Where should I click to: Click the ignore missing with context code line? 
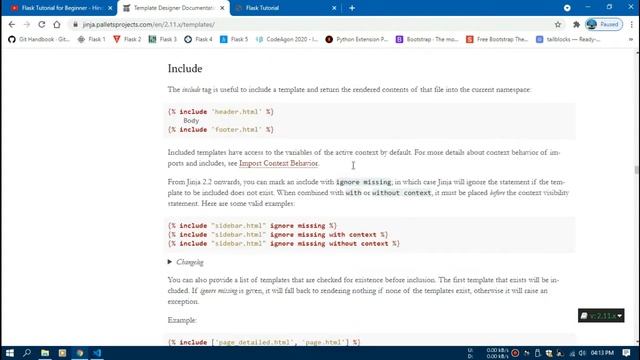click(x=278, y=234)
